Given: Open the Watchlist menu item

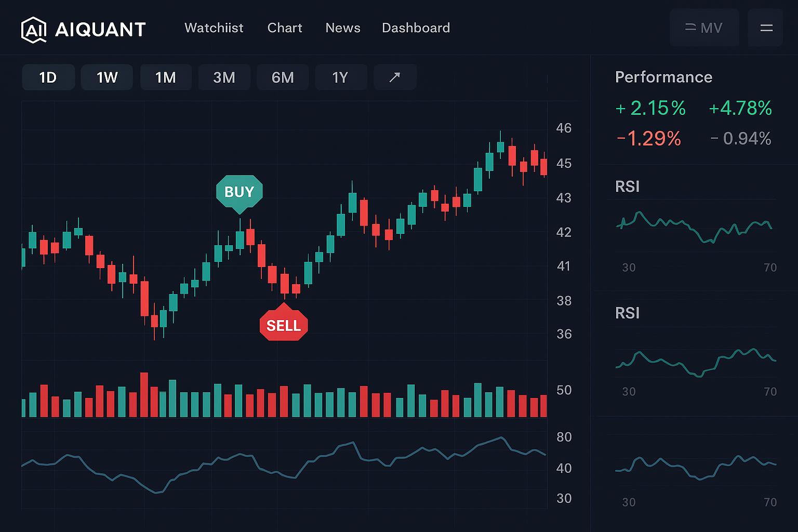Looking at the screenshot, I should pyautogui.click(x=214, y=28).
